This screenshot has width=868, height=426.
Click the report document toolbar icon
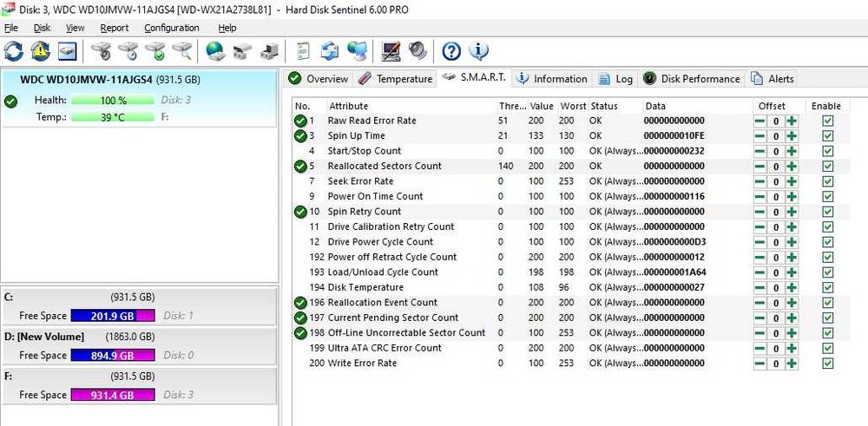coord(303,51)
